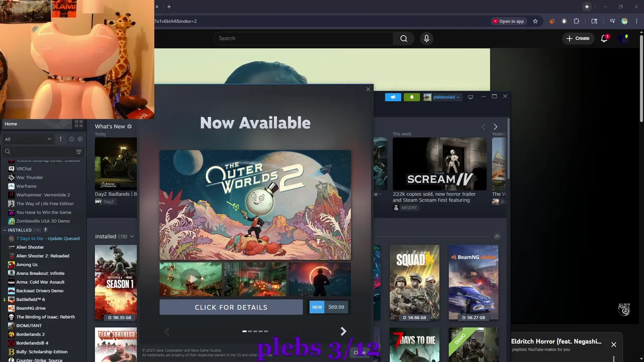Open the MISERY publisher link
This screenshot has width=644, height=362.
pos(405,208)
